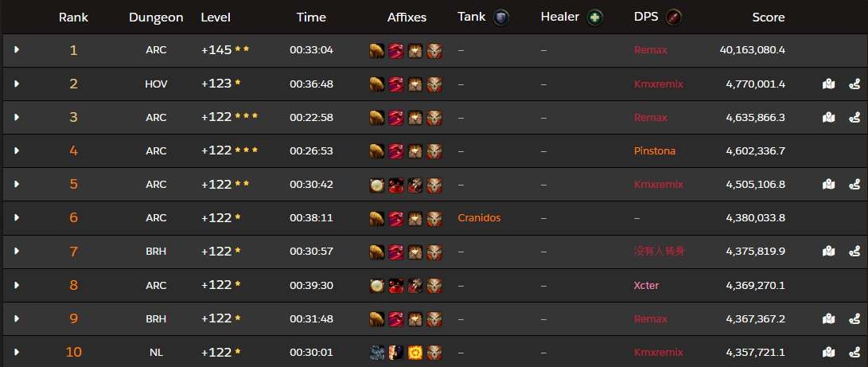Open the Xcter player link
Screen dimensions: 868x367
(x=646, y=284)
